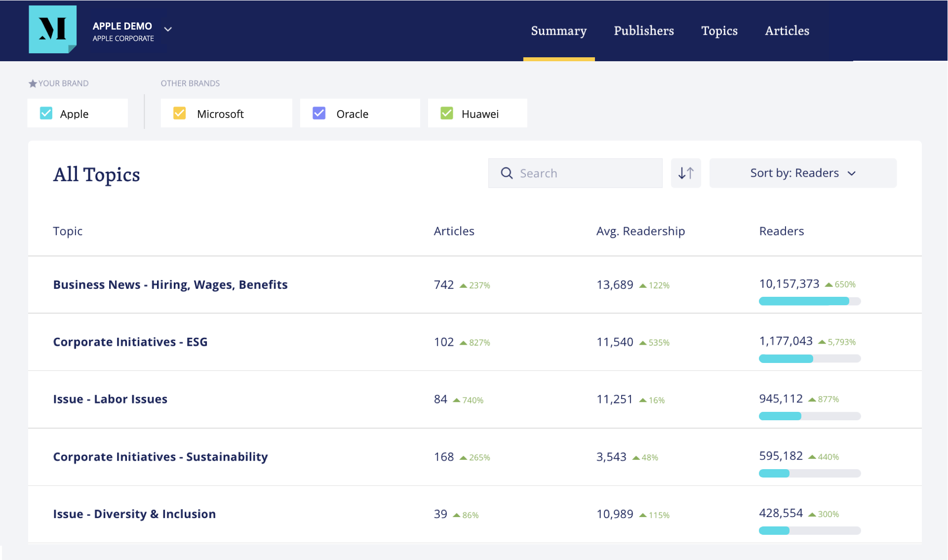This screenshot has width=948, height=560.
Task: Open the Topics tab
Action: (x=719, y=31)
